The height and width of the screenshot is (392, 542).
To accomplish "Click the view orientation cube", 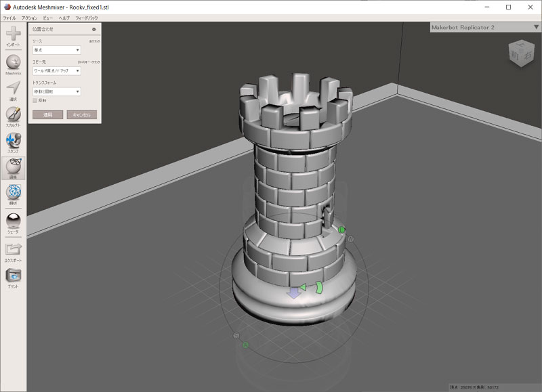I will click(521, 56).
